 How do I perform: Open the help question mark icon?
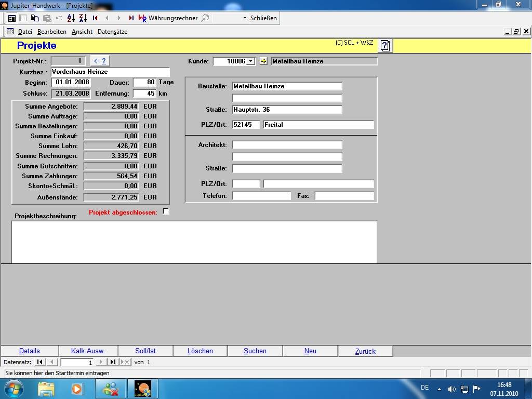point(385,46)
